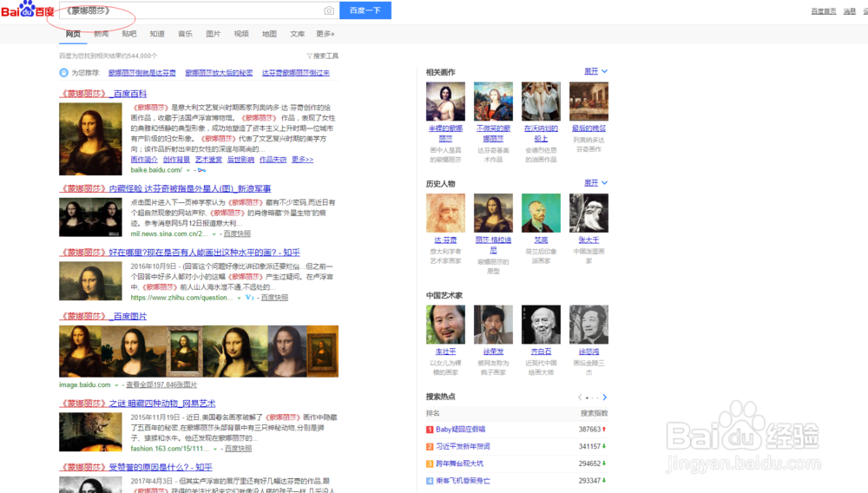Image resolution: width=868 pixels, height=493 pixels.
Task: Click the orange rank 2 badge
Action: click(x=430, y=446)
